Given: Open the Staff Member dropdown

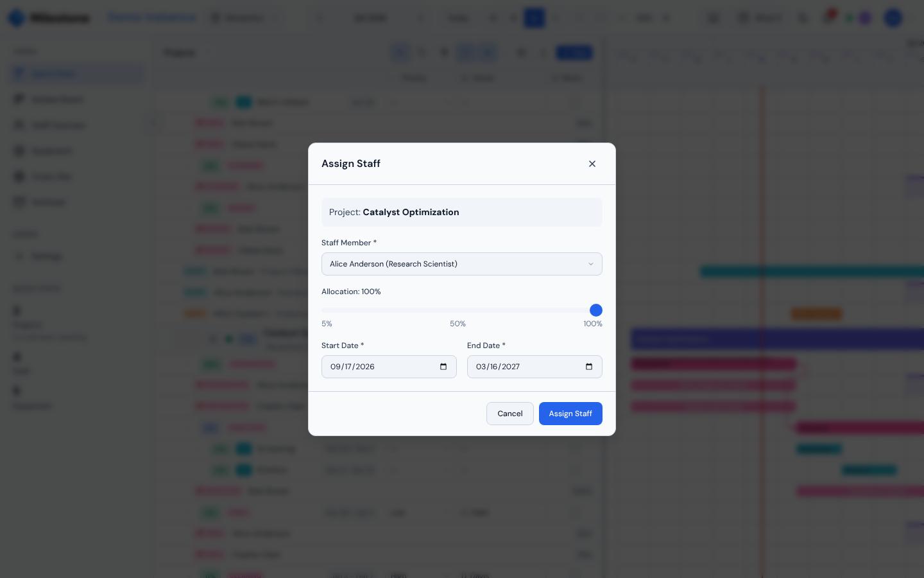Looking at the screenshot, I should coord(462,264).
